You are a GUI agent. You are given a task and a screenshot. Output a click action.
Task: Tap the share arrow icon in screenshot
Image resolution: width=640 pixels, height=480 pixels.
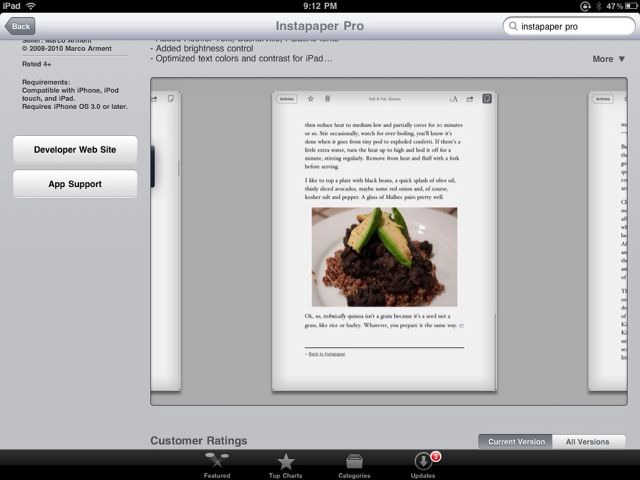[x=470, y=99]
